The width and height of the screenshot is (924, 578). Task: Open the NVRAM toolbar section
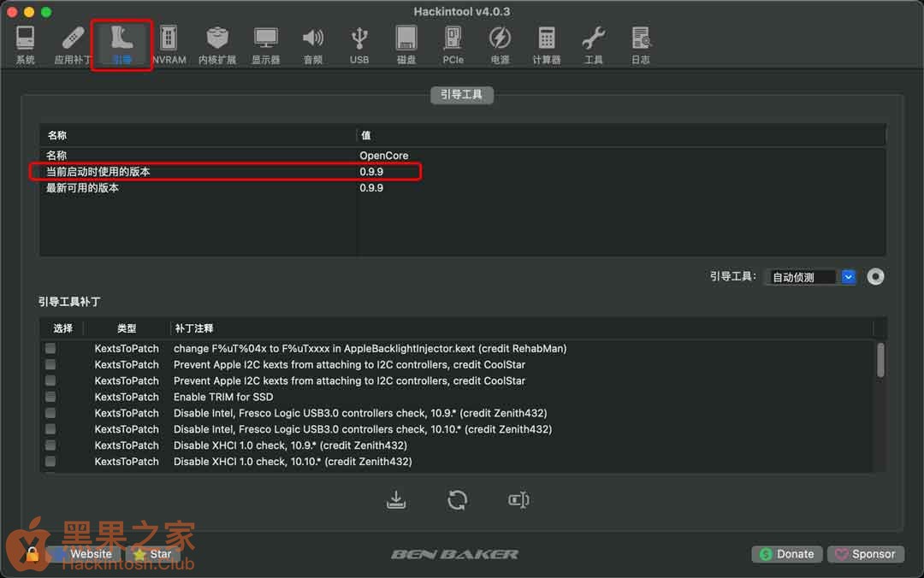169,44
